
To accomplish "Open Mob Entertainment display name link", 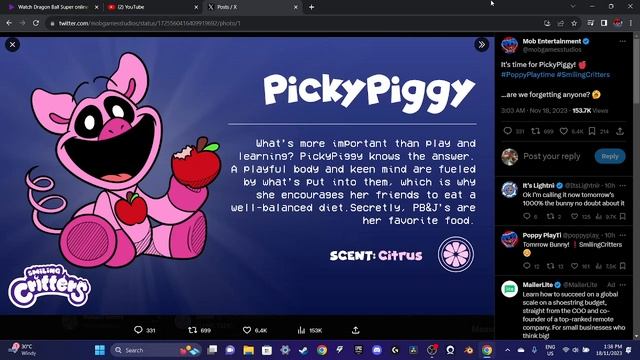I will click(552, 41).
